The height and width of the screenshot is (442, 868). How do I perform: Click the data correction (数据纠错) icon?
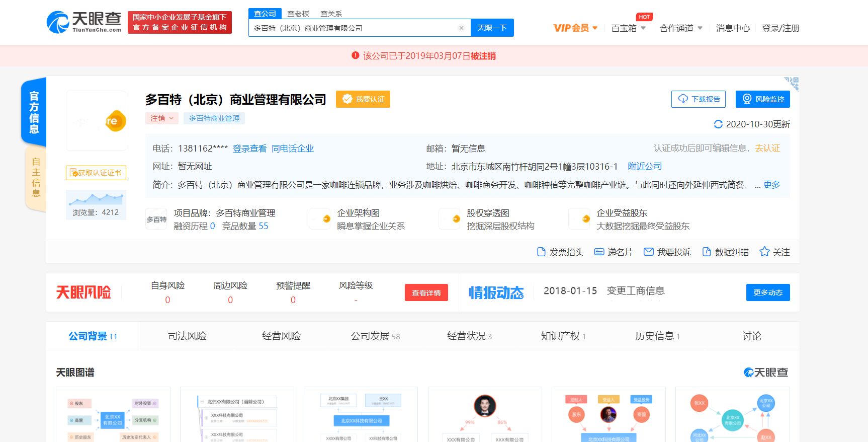tap(707, 252)
